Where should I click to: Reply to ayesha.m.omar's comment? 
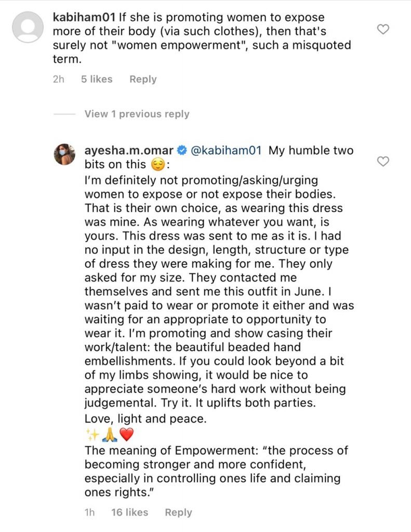(x=178, y=512)
